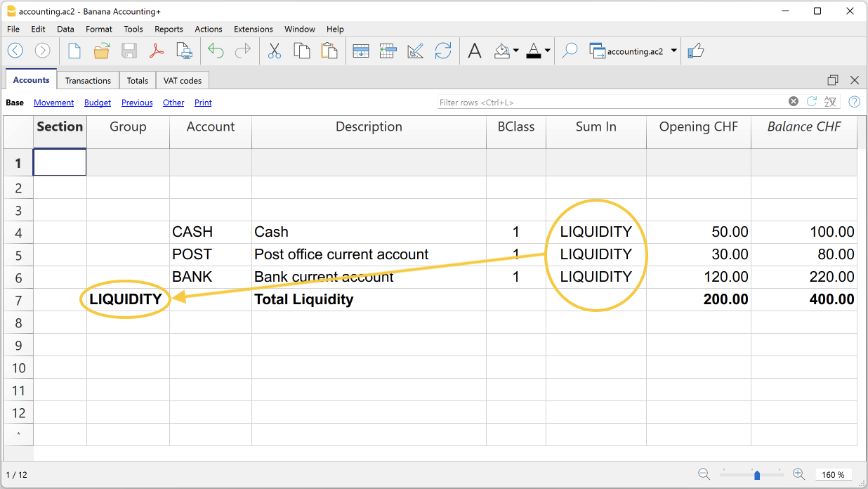
Task: Select the Post office current account cell
Action: [369, 254]
